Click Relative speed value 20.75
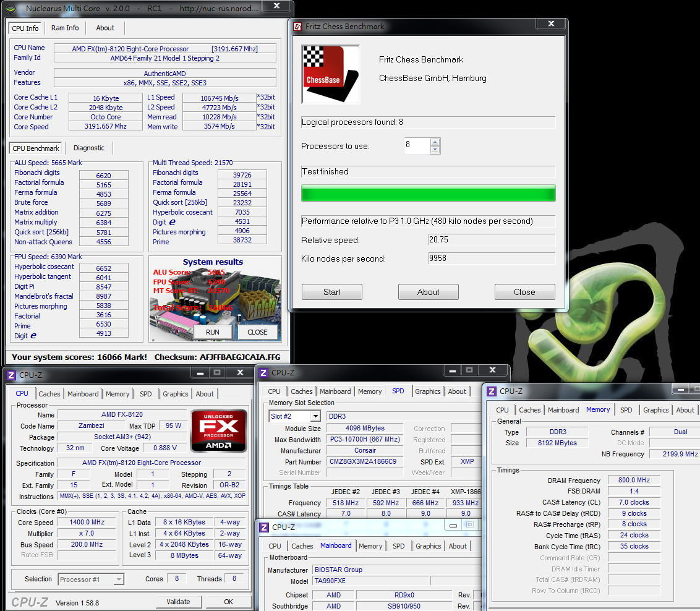700x611 pixels. coord(492,240)
